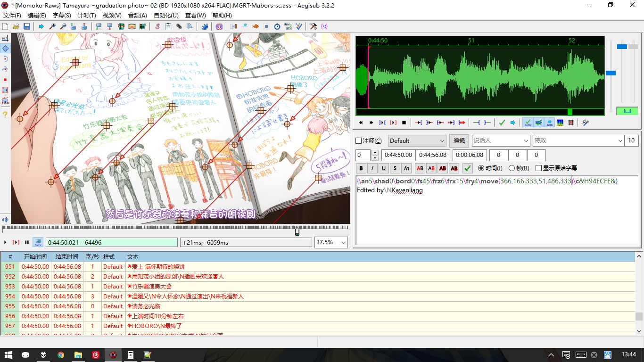Click the 编辑 style edit button
Screen dimensions: 644x362
[x=459, y=141]
